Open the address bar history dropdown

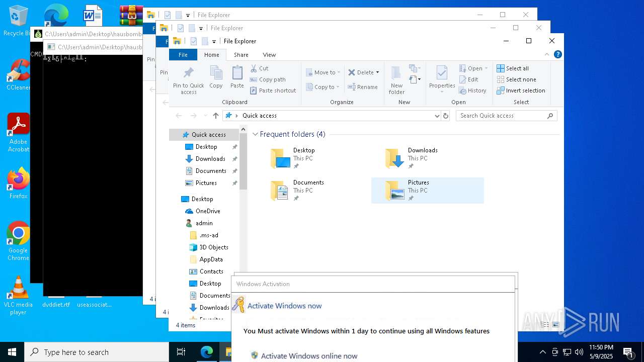(437, 116)
